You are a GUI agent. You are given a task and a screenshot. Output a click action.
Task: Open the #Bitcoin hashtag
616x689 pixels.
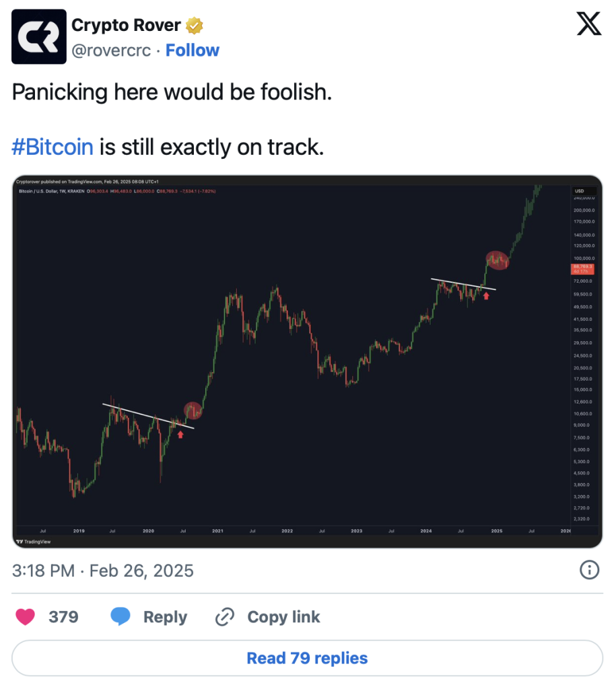tap(53, 147)
